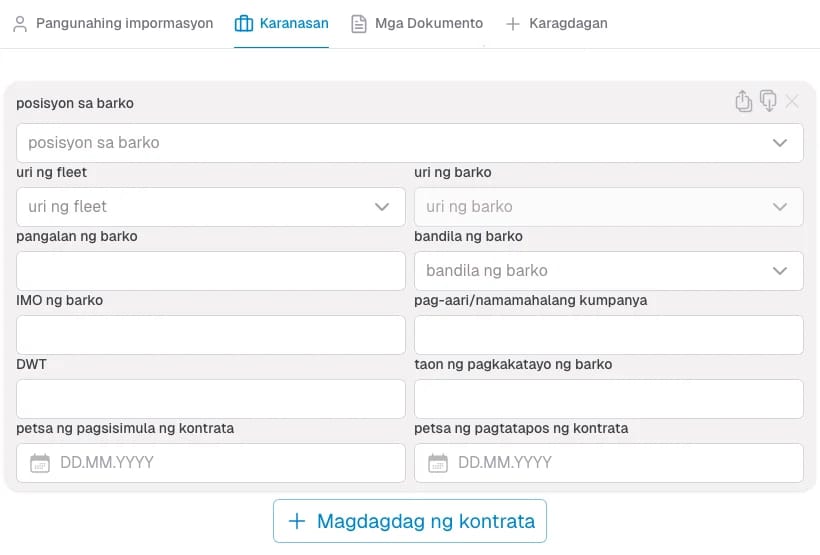Click the briefcase icon on Karanasan tab
The width and height of the screenshot is (820, 555).
tap(243, 23)
